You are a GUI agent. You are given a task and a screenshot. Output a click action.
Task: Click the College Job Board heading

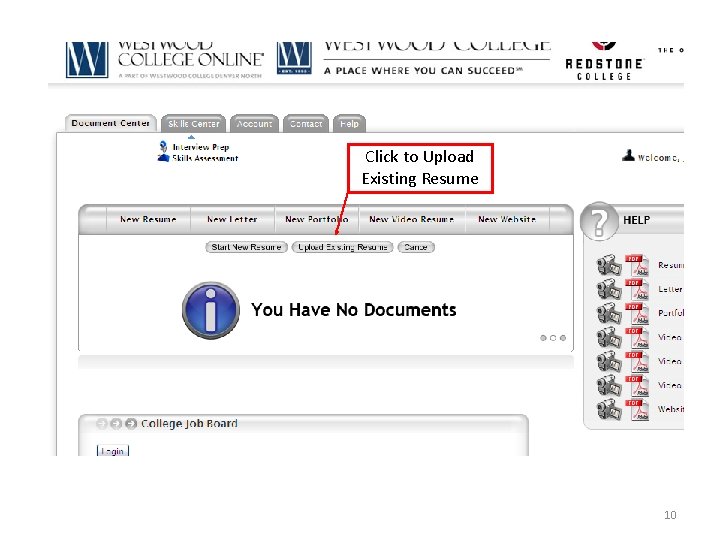pyautogui.click(x=189, y=423)
